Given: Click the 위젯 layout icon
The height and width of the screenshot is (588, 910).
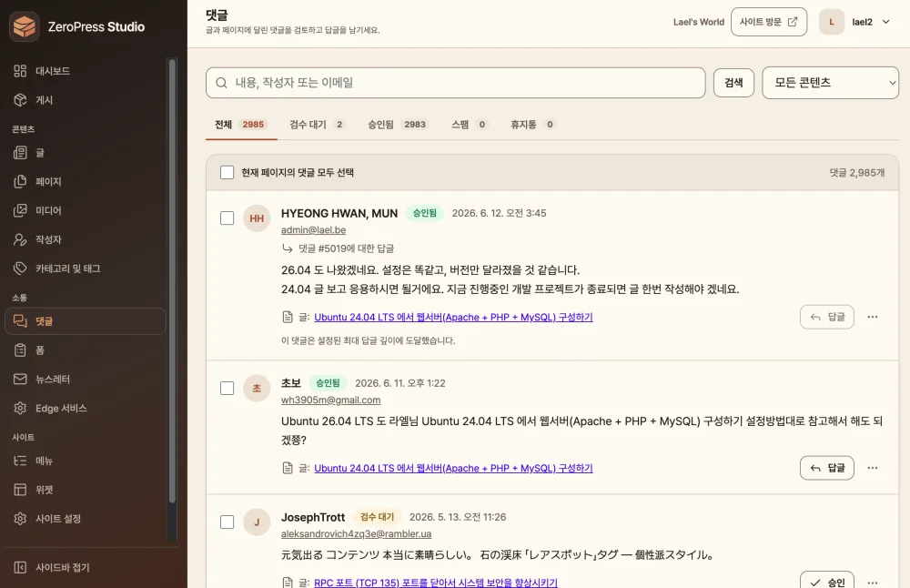Looking at the screenshot, I should click(20, 490).
